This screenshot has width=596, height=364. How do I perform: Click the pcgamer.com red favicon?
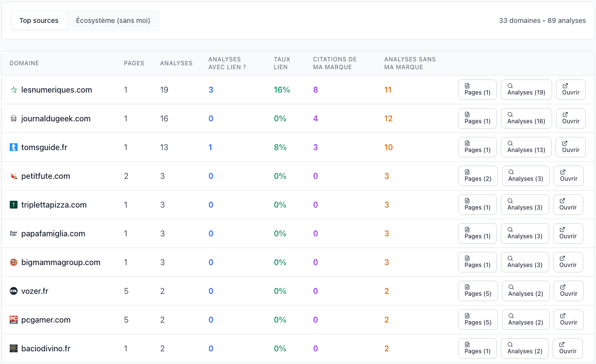tap(14, 320)
